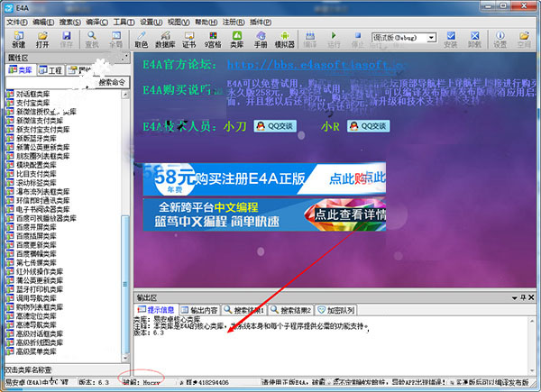Switch to the 输出内容 output tab
The image size is (541, 392).
tap(200, 310)
